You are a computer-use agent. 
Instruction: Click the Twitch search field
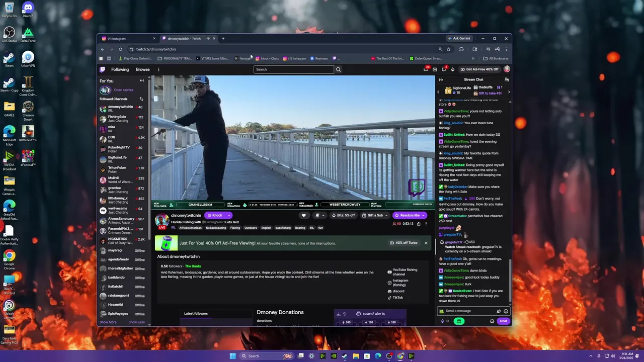click(294, 69)
